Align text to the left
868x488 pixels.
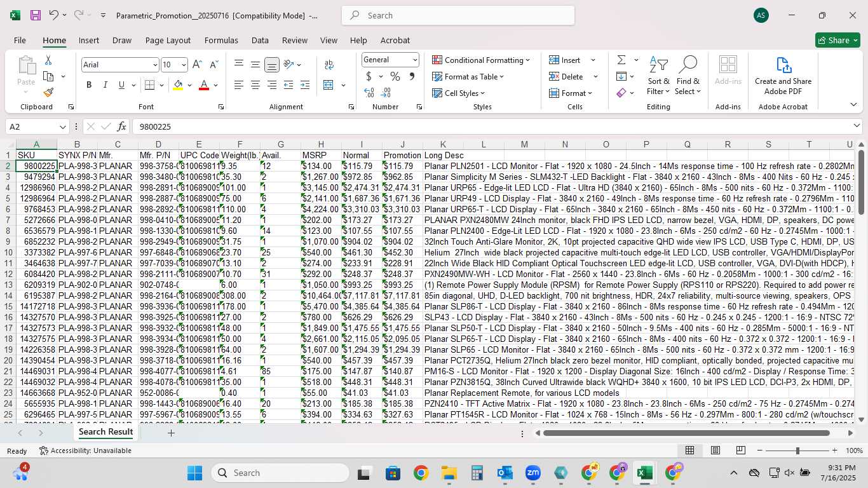238,85
